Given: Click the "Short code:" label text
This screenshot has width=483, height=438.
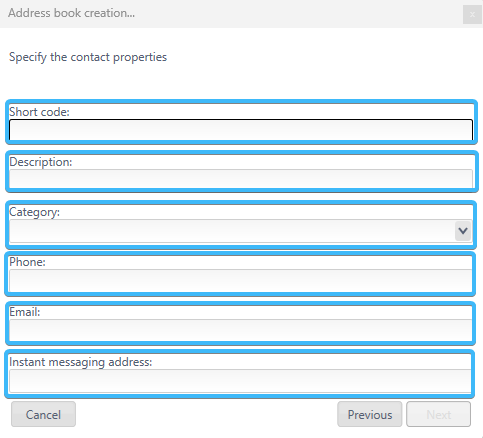Looking at the screenshot, I should [39, 112].
